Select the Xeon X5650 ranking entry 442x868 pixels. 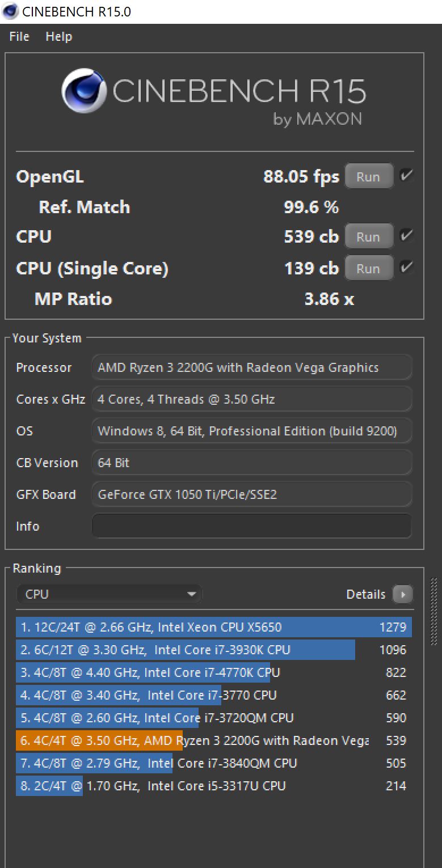point(214,627)
